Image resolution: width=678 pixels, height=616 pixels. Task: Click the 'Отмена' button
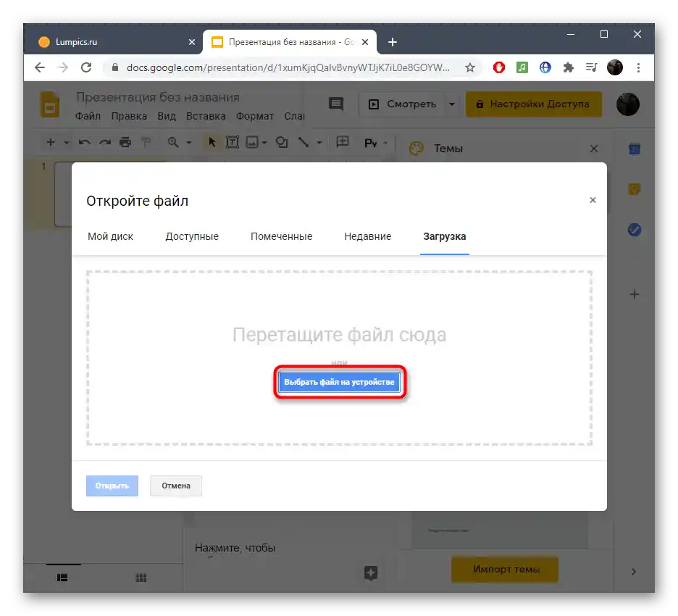tap(176, 486)
